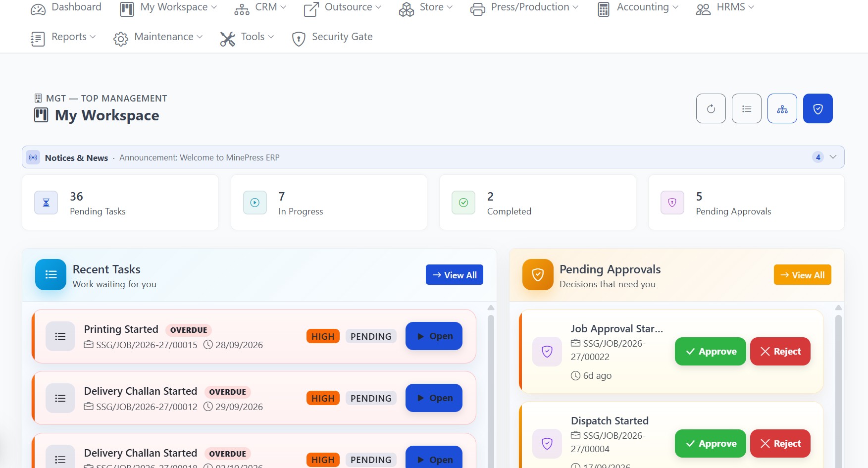This screenshot has width=868, height=468.
Task: Open the Printing Started task
Action: click(434, 336)
